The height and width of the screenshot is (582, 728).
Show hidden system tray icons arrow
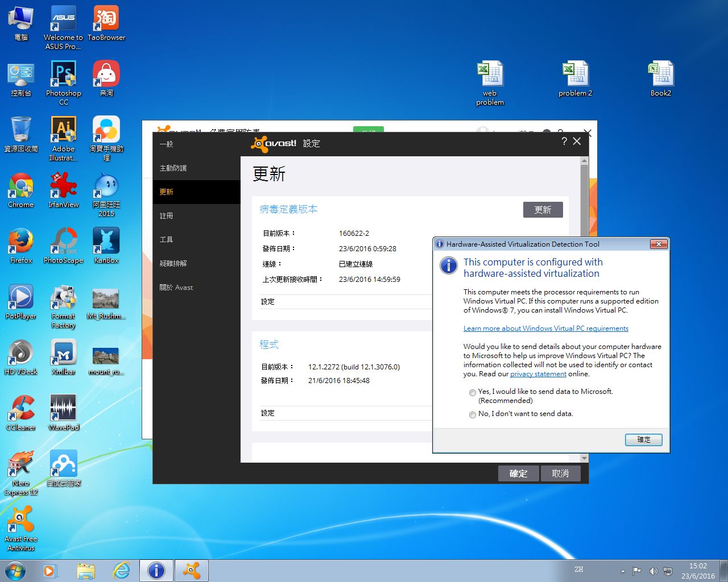click(x=623, y=571)
